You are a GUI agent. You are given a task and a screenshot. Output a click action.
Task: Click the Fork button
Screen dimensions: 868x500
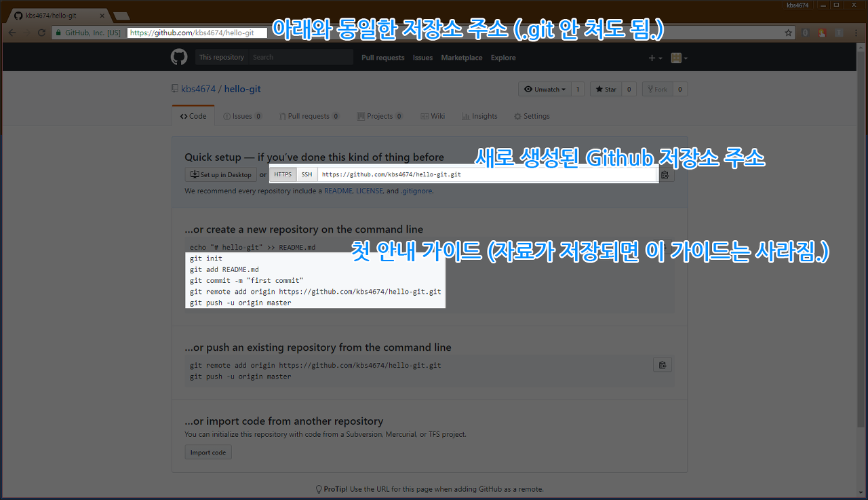coord(658,89)
